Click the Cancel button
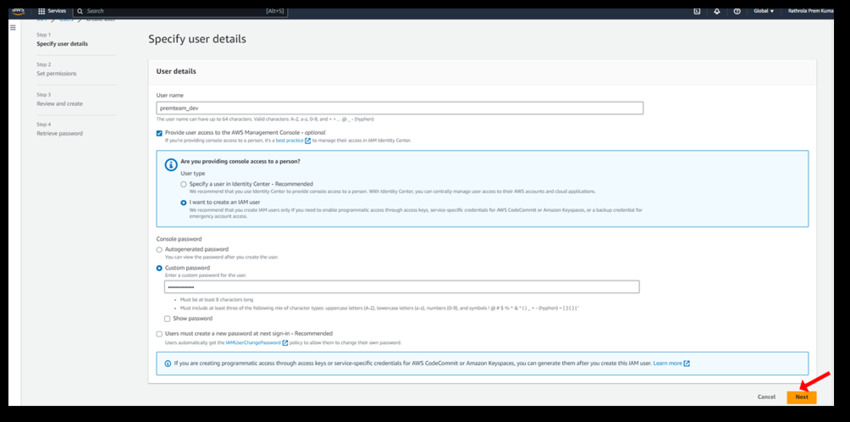The image size is (850, 422). 766,397
